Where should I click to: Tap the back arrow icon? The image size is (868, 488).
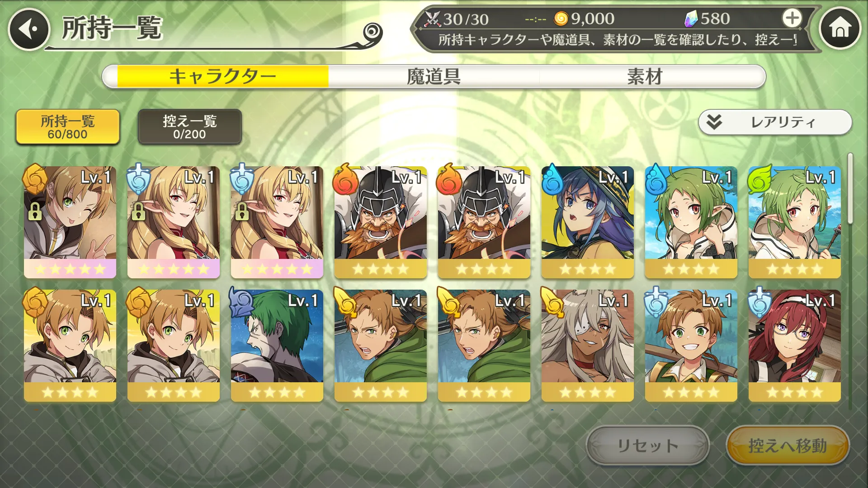[x=29, y=29]
